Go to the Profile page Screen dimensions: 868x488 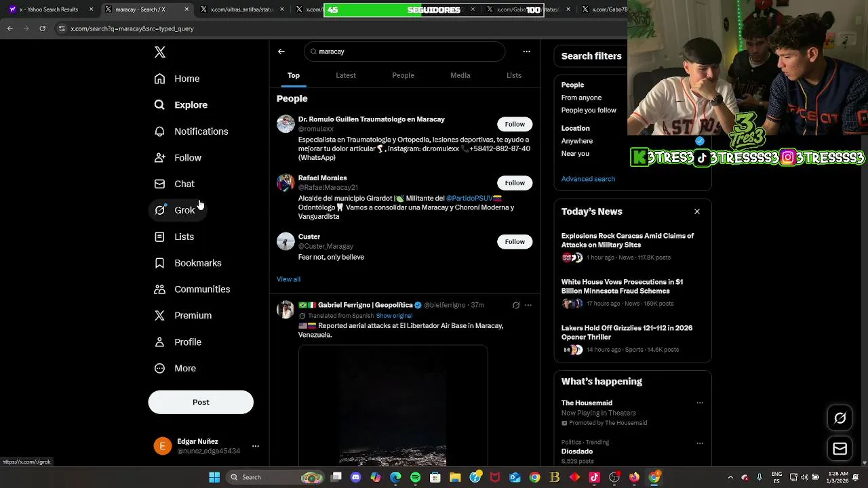tap(178, 342)
